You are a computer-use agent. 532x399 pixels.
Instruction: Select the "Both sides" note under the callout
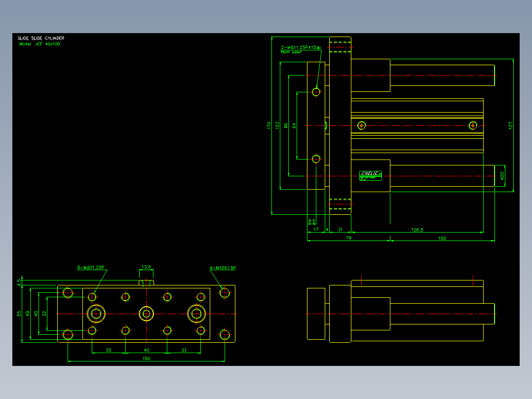pos(291,52)
